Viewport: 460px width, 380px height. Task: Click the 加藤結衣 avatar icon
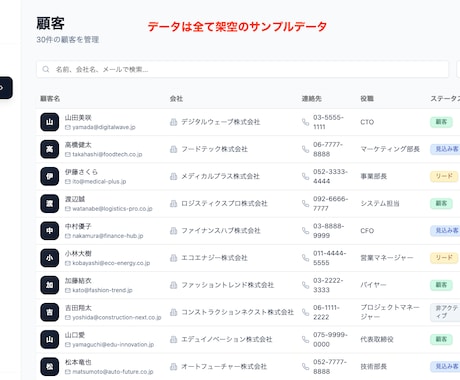50,285
